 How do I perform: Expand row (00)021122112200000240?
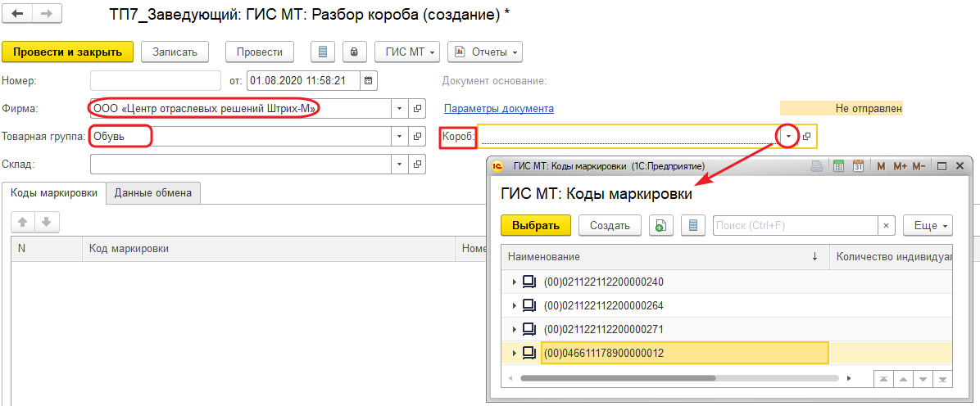514,282
